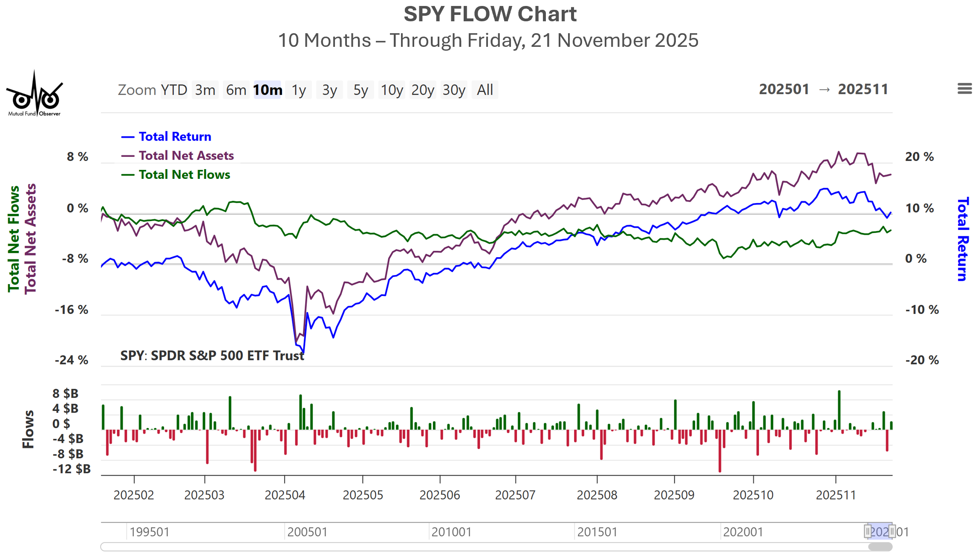Toggle Total Net Flows legend item
The image size is (978, 560).
tap(184, 175)
